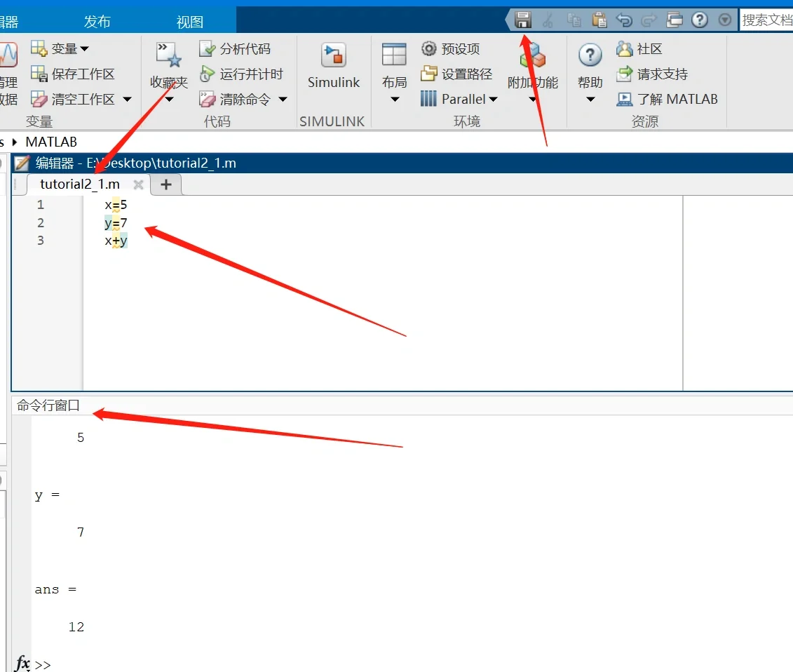Click 设置路径 button

(456, 74)
